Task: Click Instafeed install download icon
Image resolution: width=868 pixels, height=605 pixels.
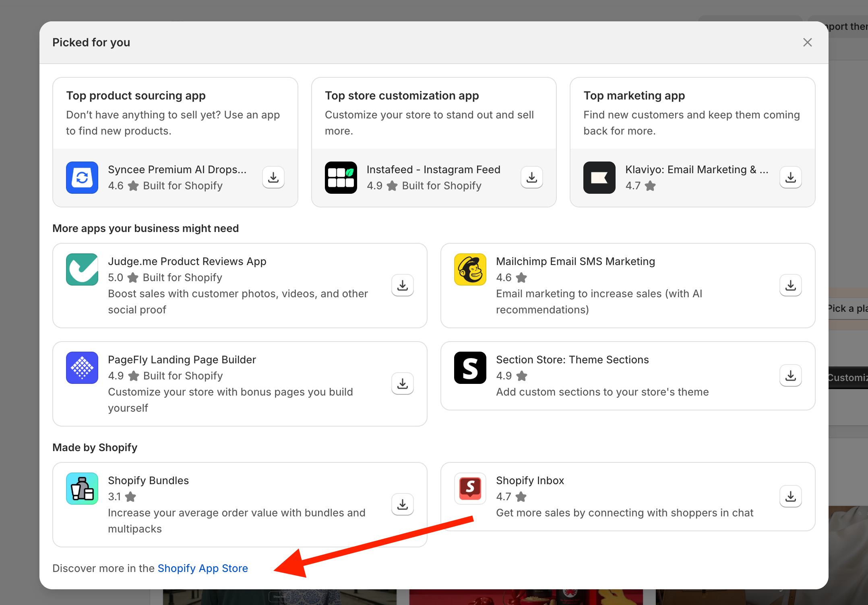Action: click(x=532, y=177)
